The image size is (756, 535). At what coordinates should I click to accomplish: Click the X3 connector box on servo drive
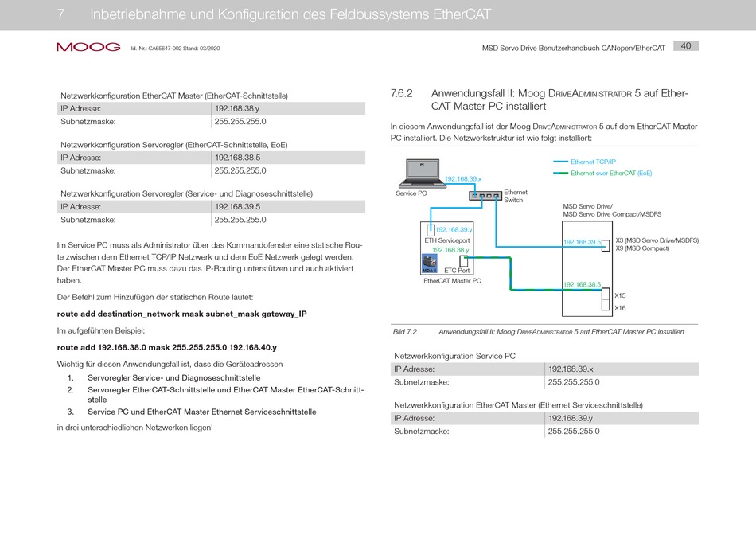[x=606, y=245]
